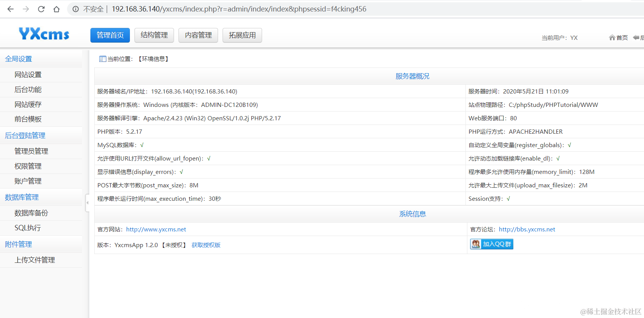Viewport: 644px width, 318px height.
Task: Click the 站点物理路径 C:/phpStudy cell
Action: [555, 105]
